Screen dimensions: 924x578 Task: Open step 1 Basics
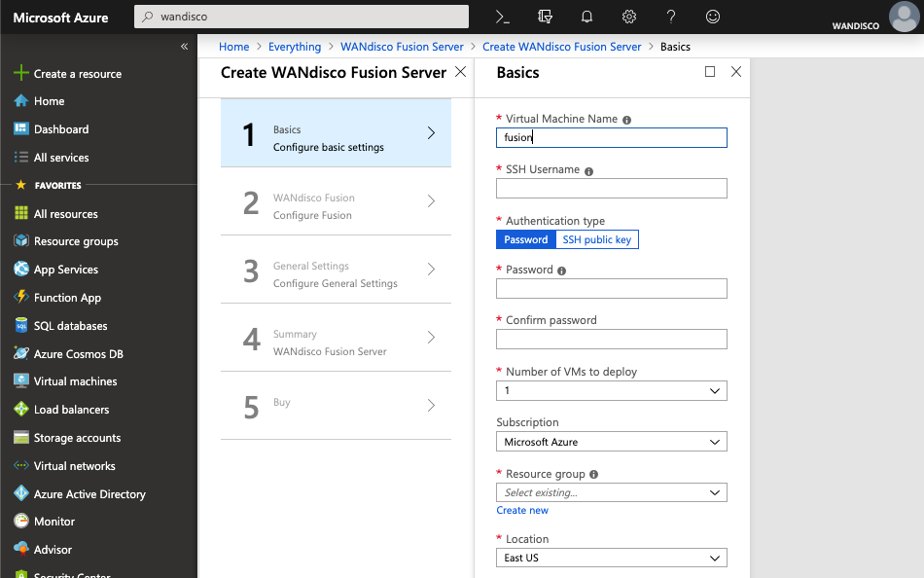pyautogui.click(x=336, y=133)
